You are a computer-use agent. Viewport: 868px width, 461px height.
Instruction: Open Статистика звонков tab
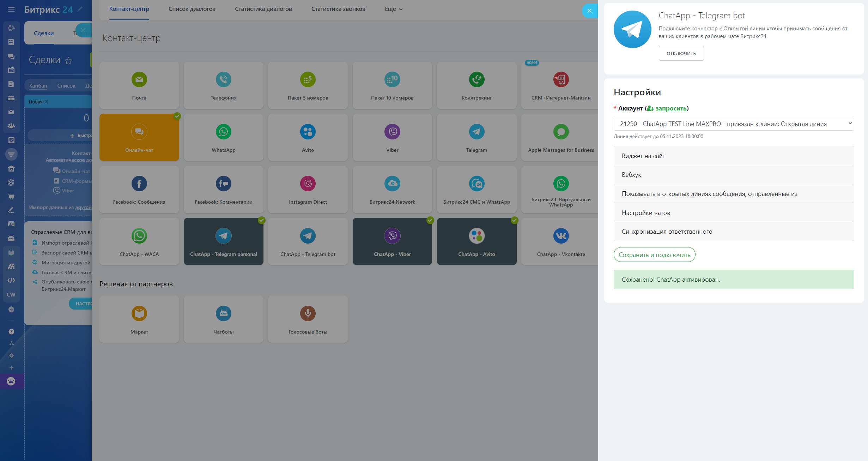338,9
